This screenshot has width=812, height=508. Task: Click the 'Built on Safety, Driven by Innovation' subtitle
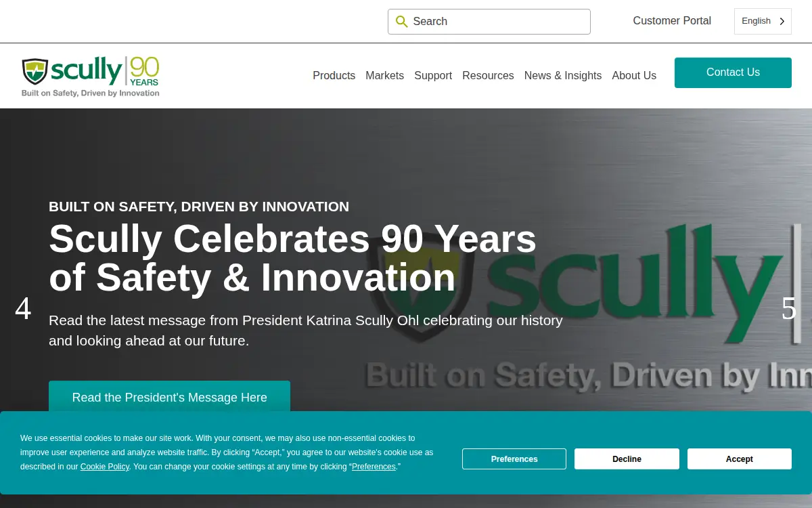point(199,207)
